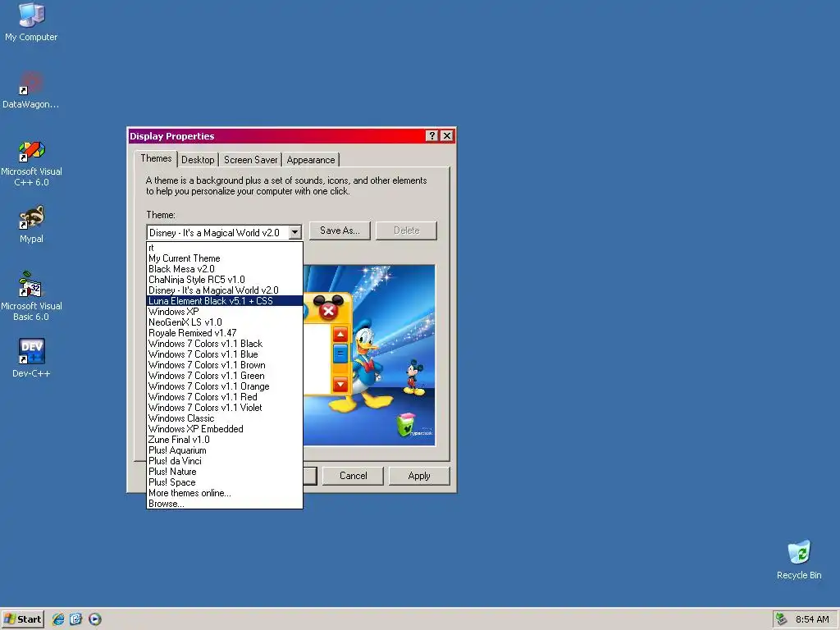Click the help question mark title button
This screenshot has width=840, height=630.
pyautogui.click(x=431, y=136)
